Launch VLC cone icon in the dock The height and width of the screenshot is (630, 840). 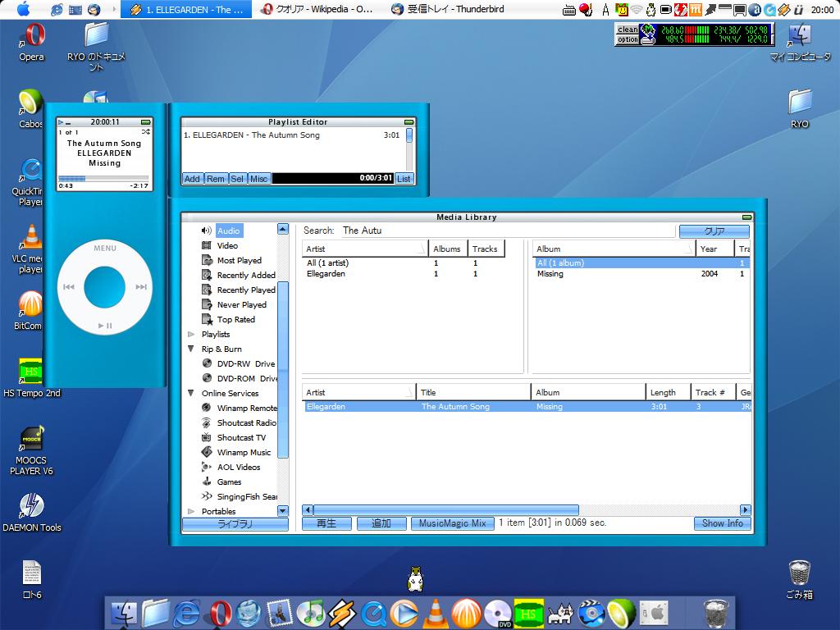pyautogui.click(x=436, y=613)
